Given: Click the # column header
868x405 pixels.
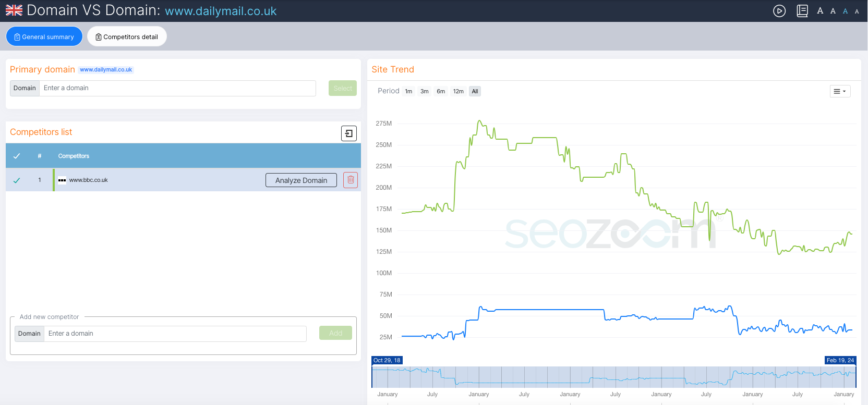Looking at the screenshot, I should pyautogui.click(x=40, y=156).
